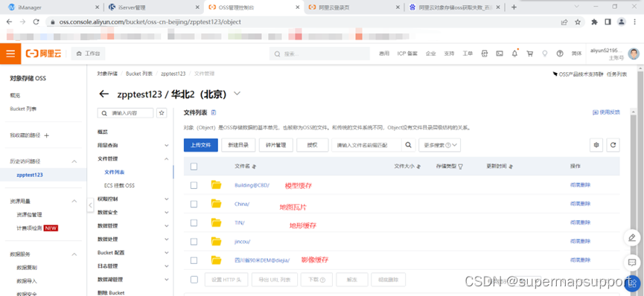
Task: Collapse the 文件管理 sidebar section
Action: coord(166,158)
